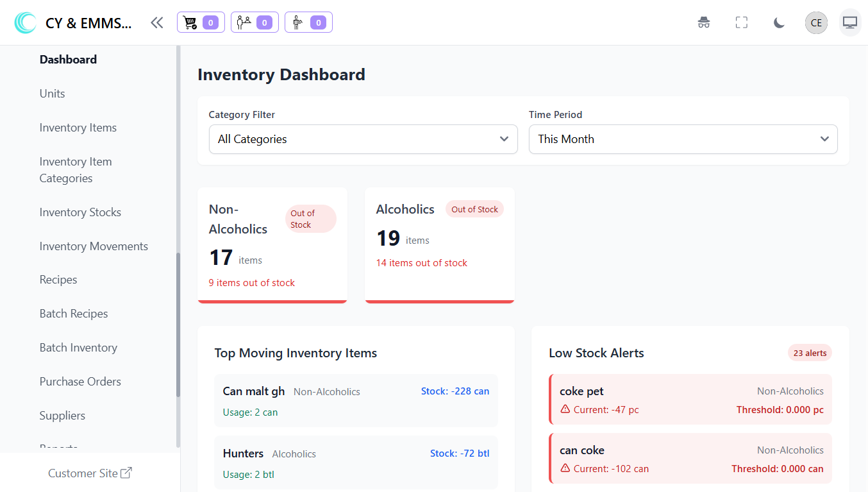Click the incognito hat-and-glasses icon

click(704, 23)
